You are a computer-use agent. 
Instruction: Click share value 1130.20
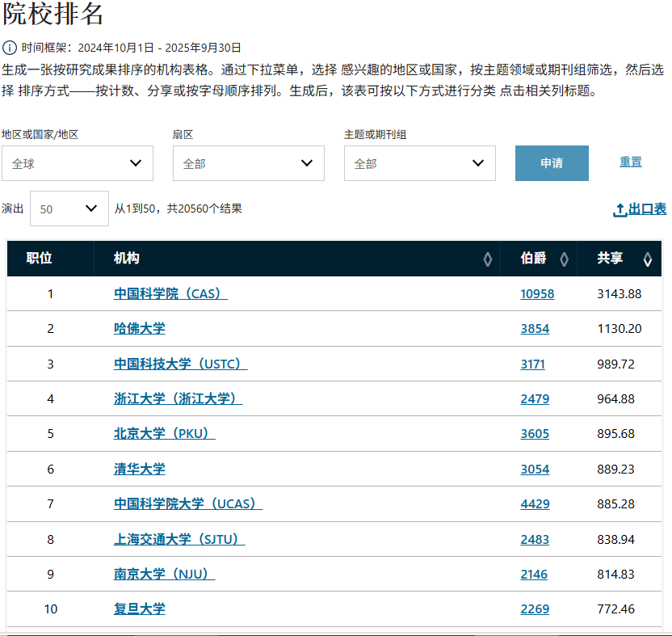pos(619,329)
